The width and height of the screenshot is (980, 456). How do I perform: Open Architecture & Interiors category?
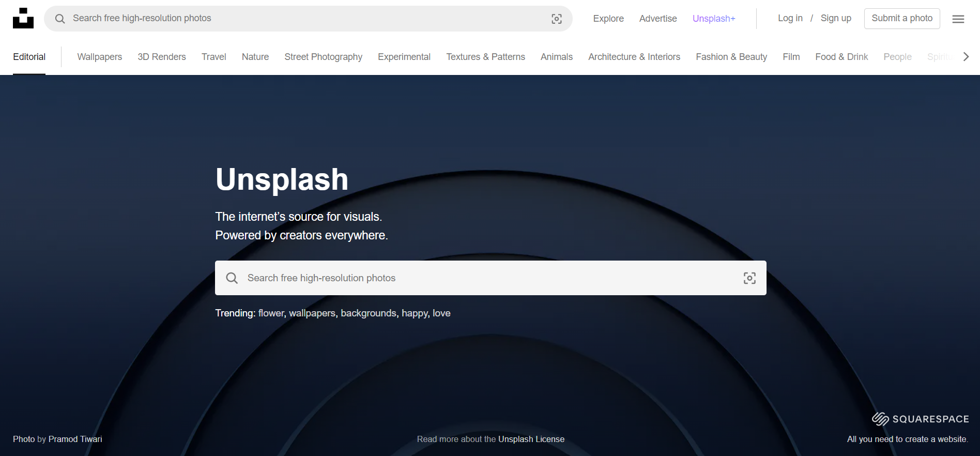tap(634, 57)
